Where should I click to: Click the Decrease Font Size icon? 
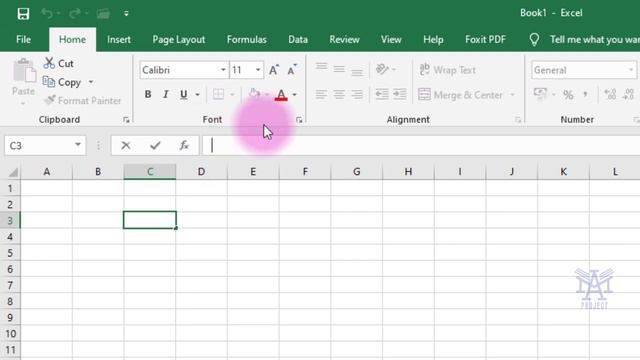[292, 70]
